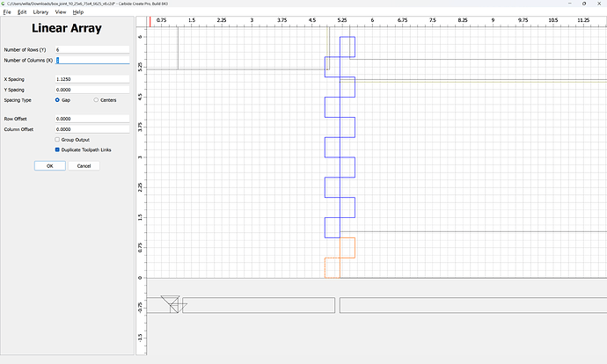Click the Y Spacing value field

pos(92,90)
